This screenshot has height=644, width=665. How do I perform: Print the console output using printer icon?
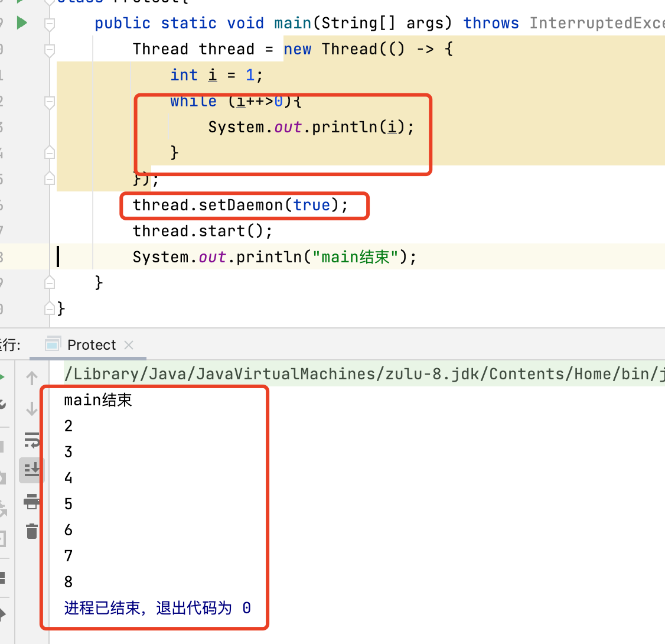point(32,502)
